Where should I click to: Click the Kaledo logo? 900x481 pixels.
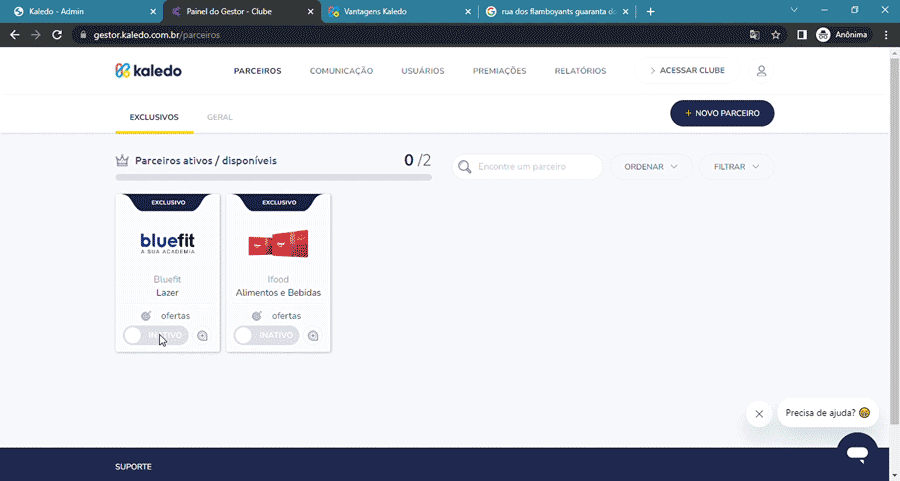coord(148,71)
